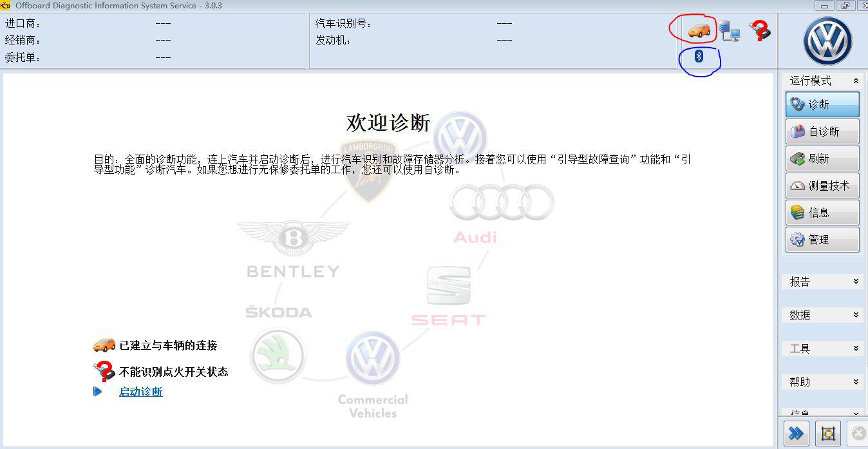Viewport: 868px width, 449px height.
Task: Click the blue play arrow beside 启动诊断
Action: [x=97, y=391]
